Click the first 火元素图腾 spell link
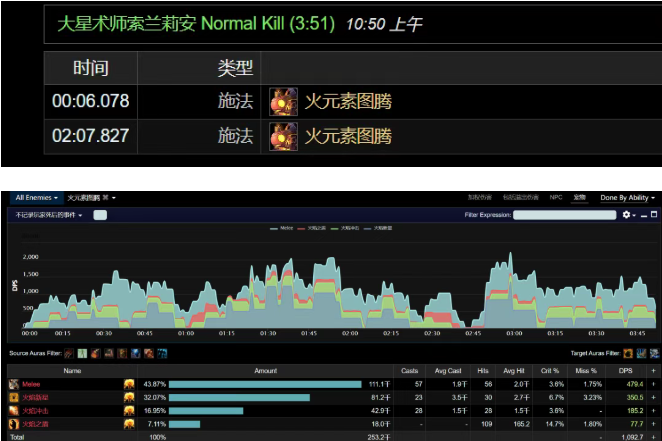This screenshot has width=662, height=441. pos(348,101)
